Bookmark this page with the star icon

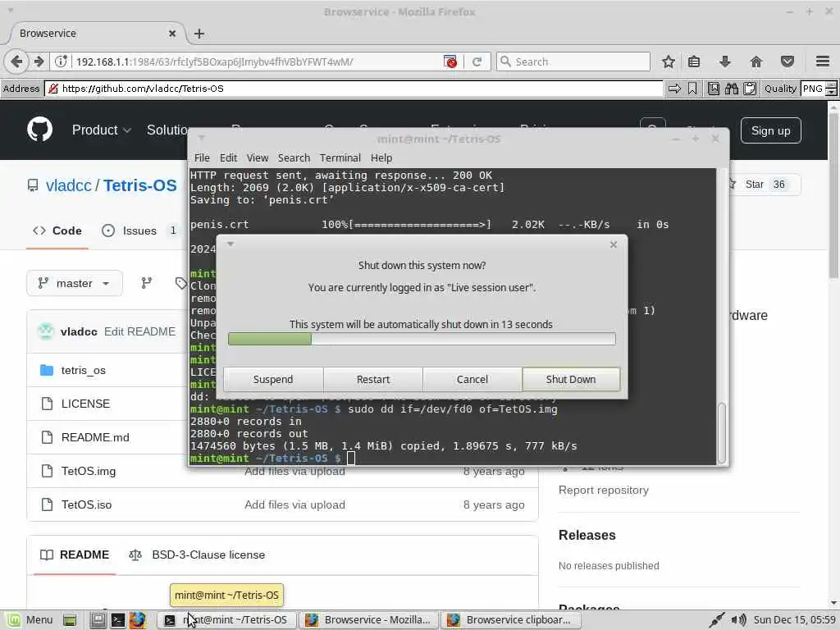click(x=668, y=62)
